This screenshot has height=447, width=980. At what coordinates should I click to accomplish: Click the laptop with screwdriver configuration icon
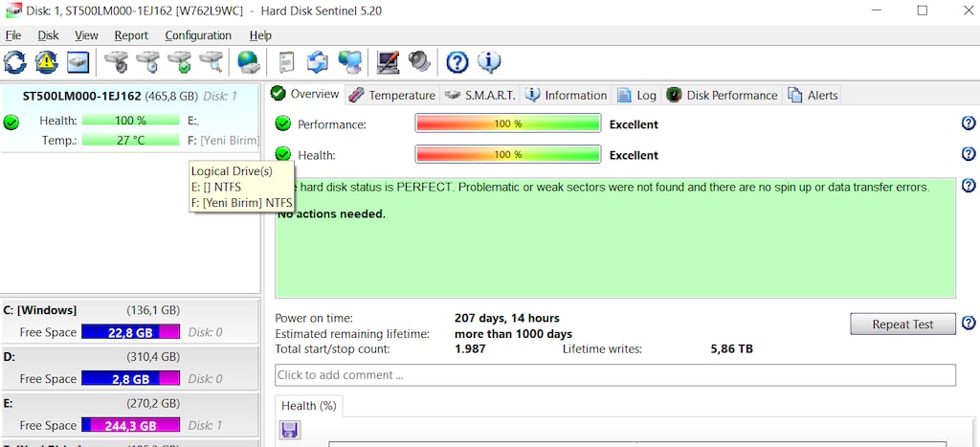click(x=389, y=62)
